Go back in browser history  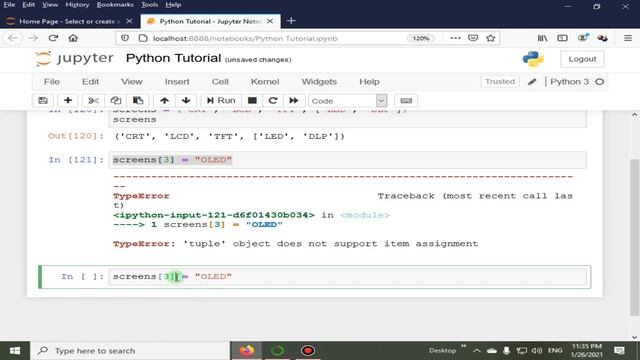coord(13,38)
